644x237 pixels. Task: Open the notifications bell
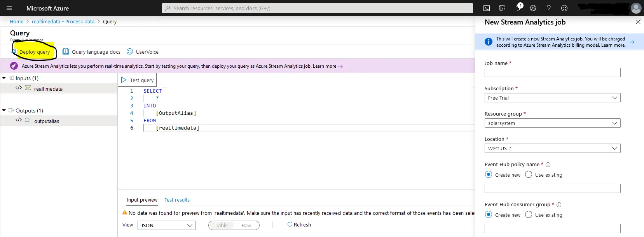pos(518,8)
